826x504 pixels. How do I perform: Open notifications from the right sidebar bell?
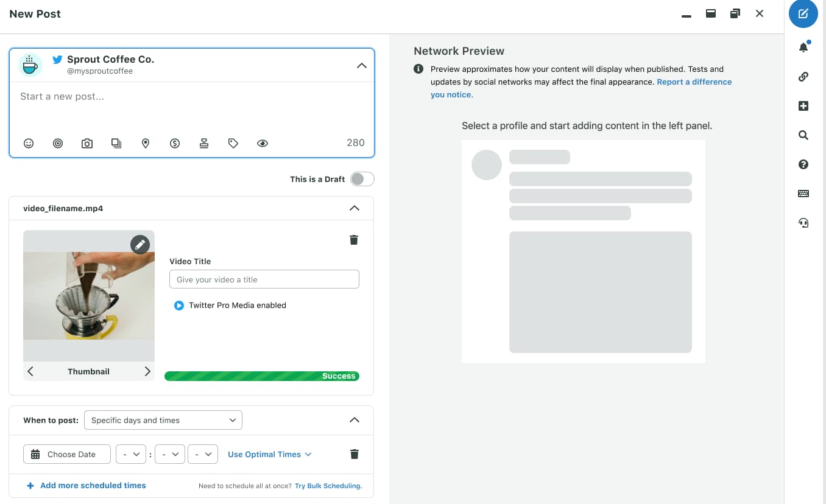point(803,47)
